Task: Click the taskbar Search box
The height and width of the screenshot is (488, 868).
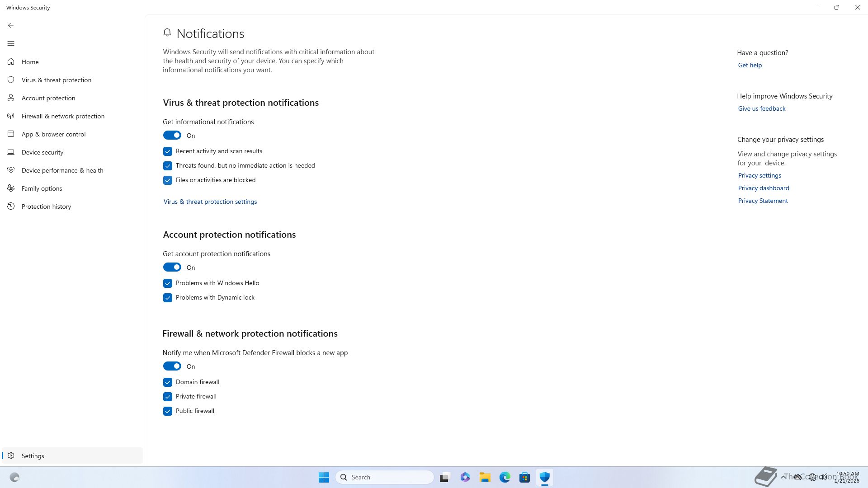Action: 384,477
